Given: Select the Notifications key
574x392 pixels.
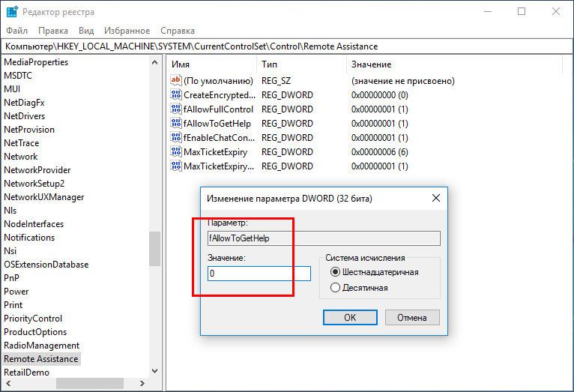Looking at the screenshot, I should click(29, 238).
